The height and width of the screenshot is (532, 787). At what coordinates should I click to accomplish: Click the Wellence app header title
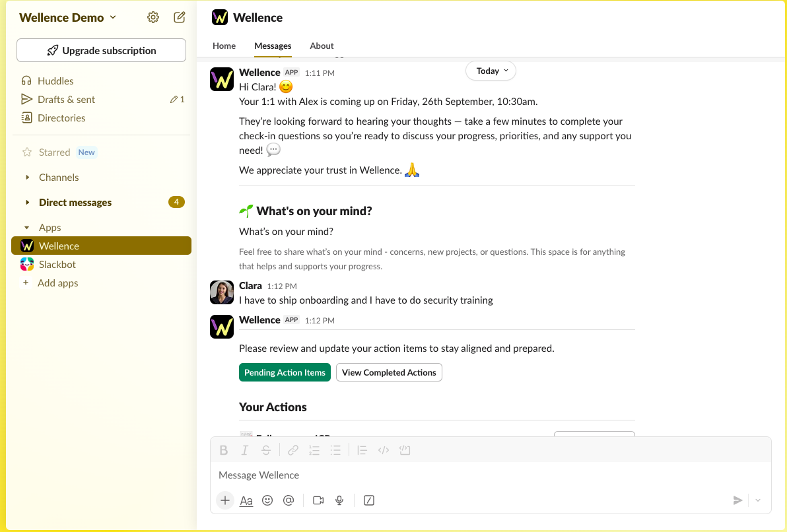click(x=257, y=18)
